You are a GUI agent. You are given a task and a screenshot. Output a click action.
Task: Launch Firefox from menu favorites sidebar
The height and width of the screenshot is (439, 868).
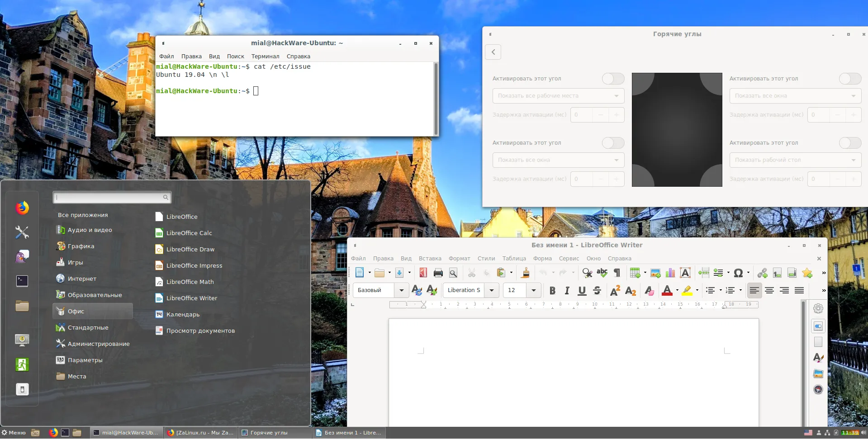22,208
